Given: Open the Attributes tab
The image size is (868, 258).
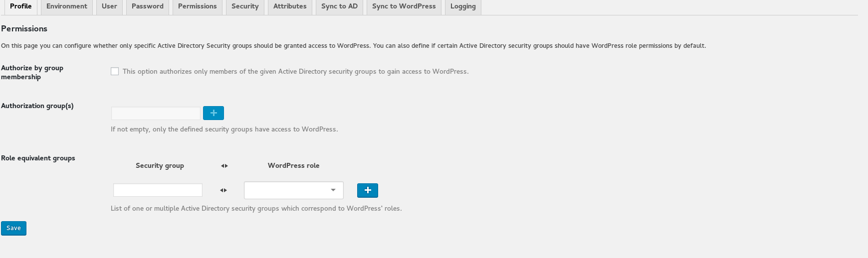Looking at the screenshot, I should tap(290, 6).
